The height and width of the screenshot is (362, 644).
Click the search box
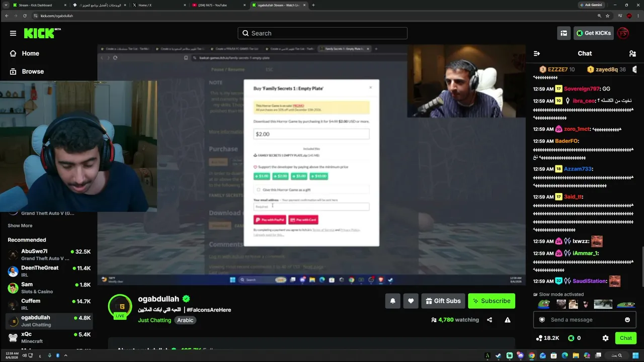[x=323, y=33]
